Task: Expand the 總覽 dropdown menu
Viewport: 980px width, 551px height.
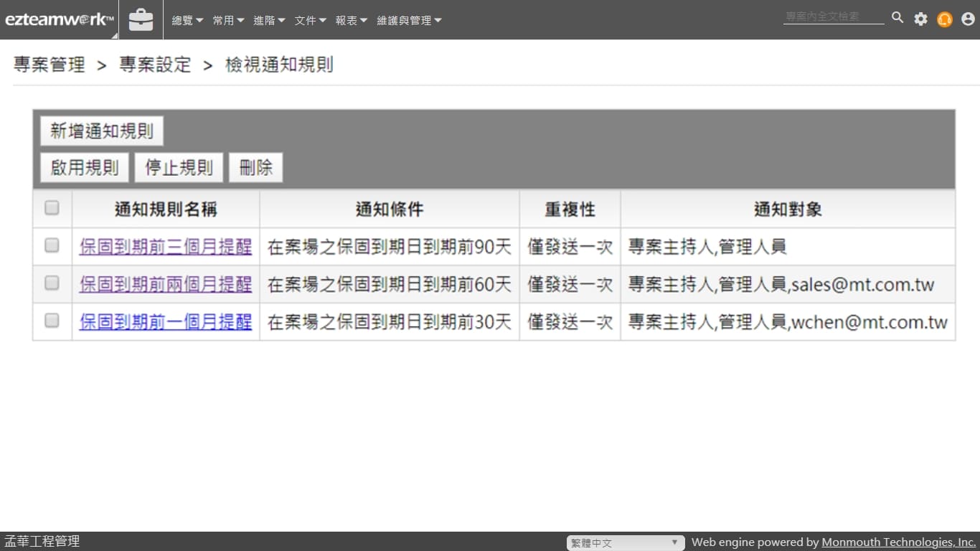Action: point(187,21)
